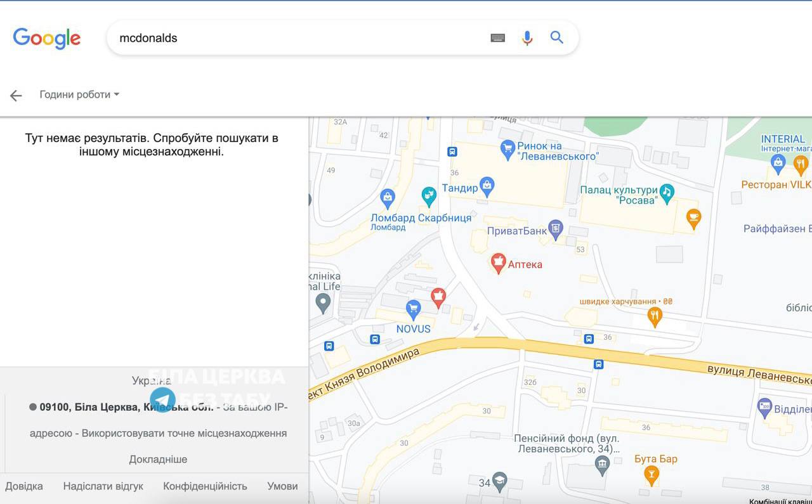Click the Google logo
This screenshot has width=812, height=504.
pos(46,38)
